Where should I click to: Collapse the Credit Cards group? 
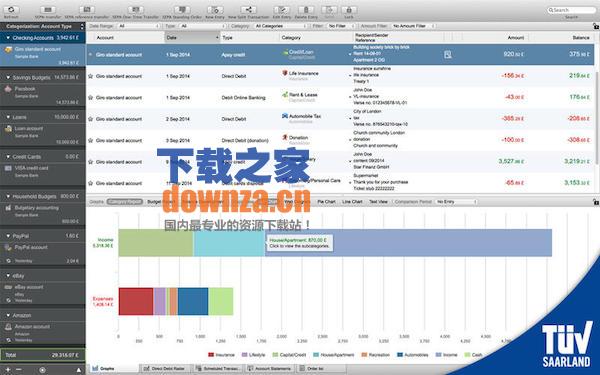[x=8, y=157]
